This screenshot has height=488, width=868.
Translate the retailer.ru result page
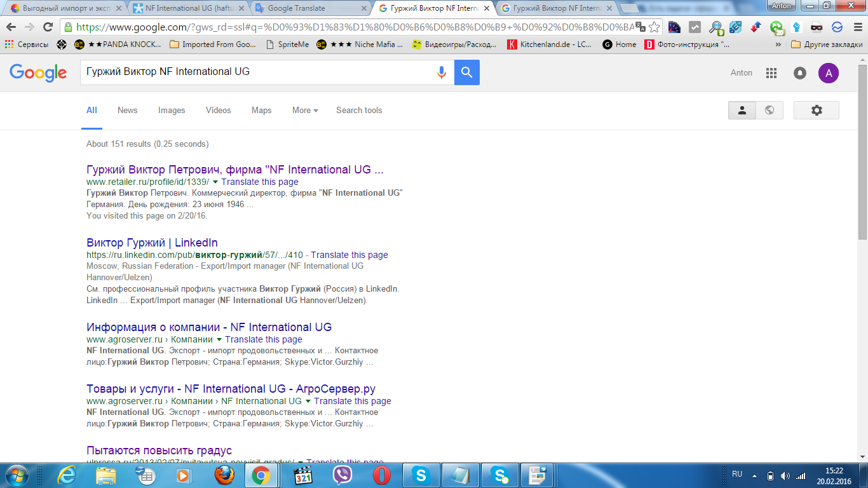(260, 182)
